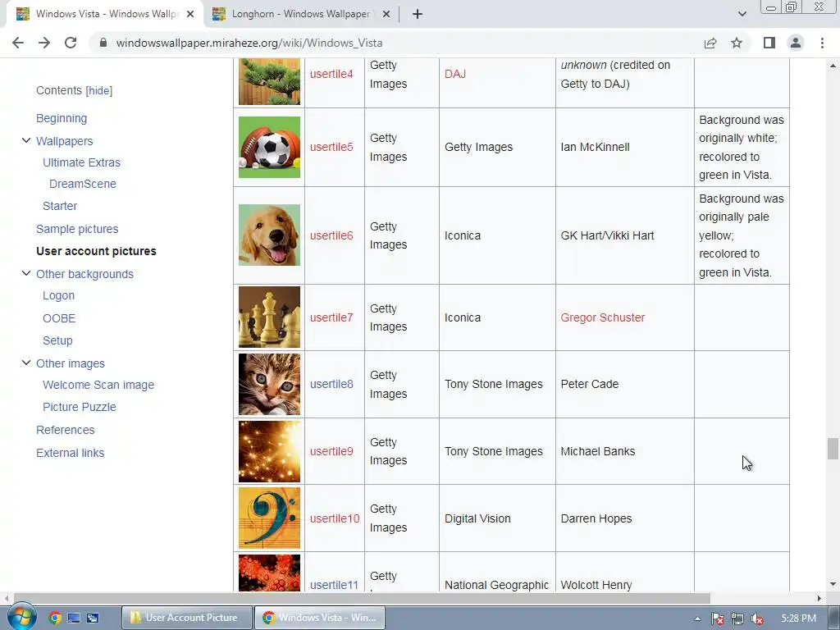The width and height of the screenshot is (840, 630).
Task: Switch to the Longhorn - Windows Wallpaper tab
Action: (x=301, y=14)
